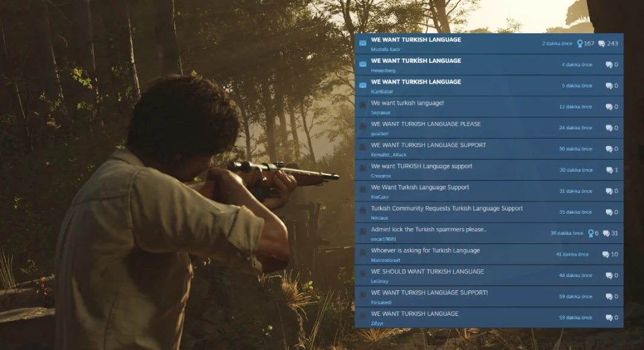Click the "2 dakika önce" timestamp

(x=557, y=43)
